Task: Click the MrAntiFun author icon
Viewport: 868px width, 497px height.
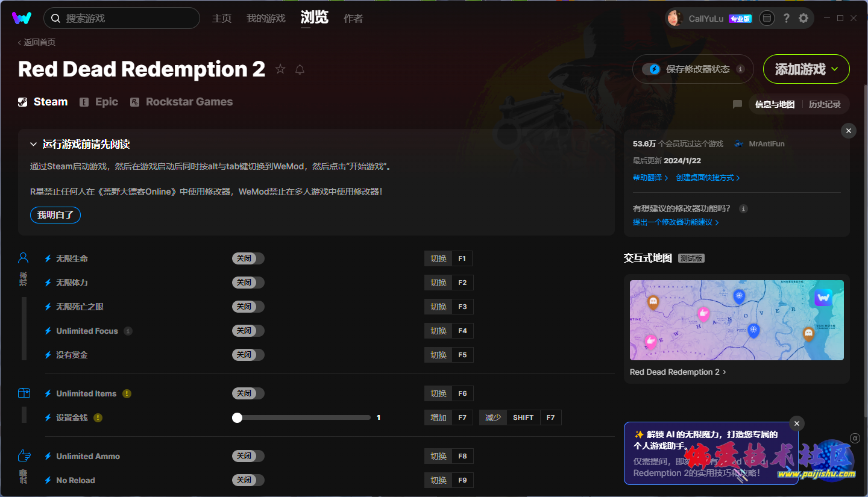Action: click(739, 144)
